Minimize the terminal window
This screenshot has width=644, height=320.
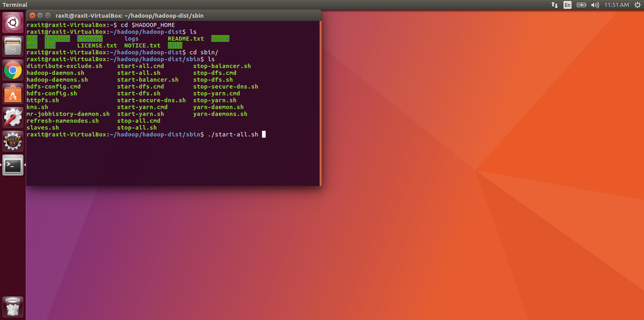click(40, 15)
